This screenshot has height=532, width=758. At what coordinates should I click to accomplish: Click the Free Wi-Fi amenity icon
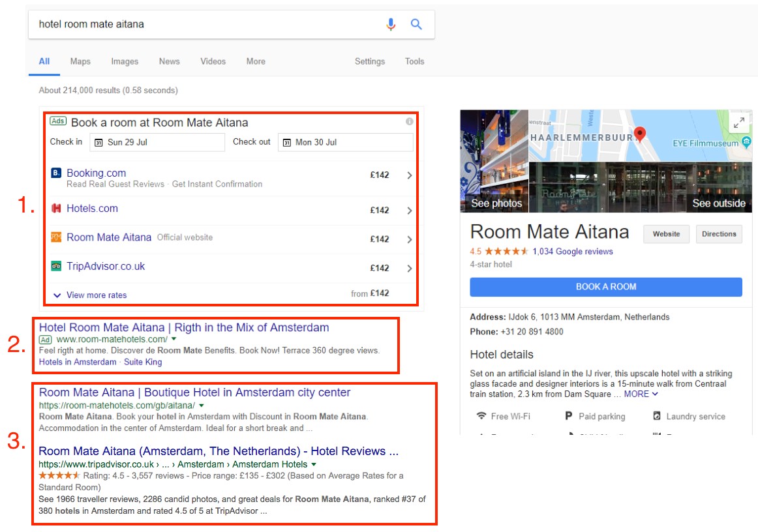481,416
